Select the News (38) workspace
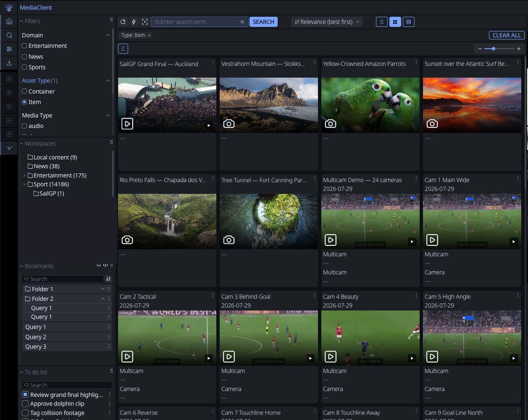 [x=43, y=166]
